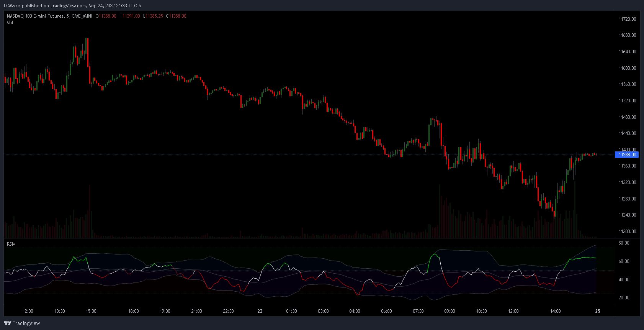The width and height of the screenshot is (644, 330).
Task: Click the 11600.00 price axis label
Action: [x=628, y=68]
